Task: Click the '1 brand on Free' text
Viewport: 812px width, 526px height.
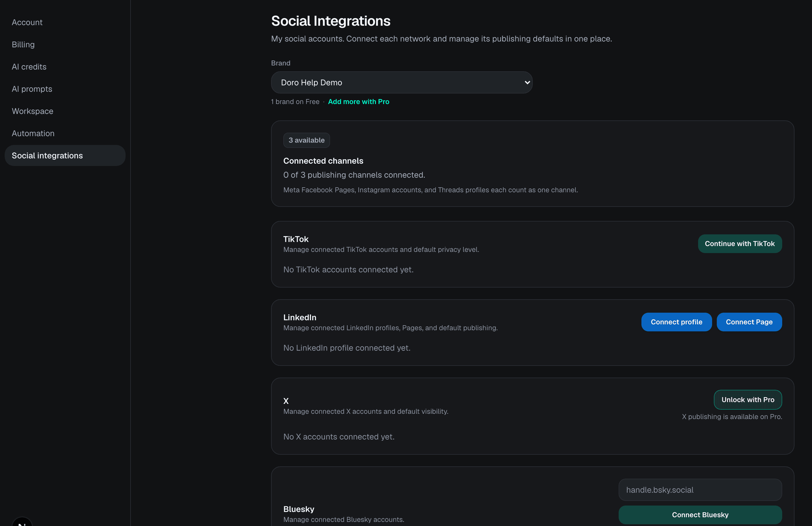Action: point(295,101)
